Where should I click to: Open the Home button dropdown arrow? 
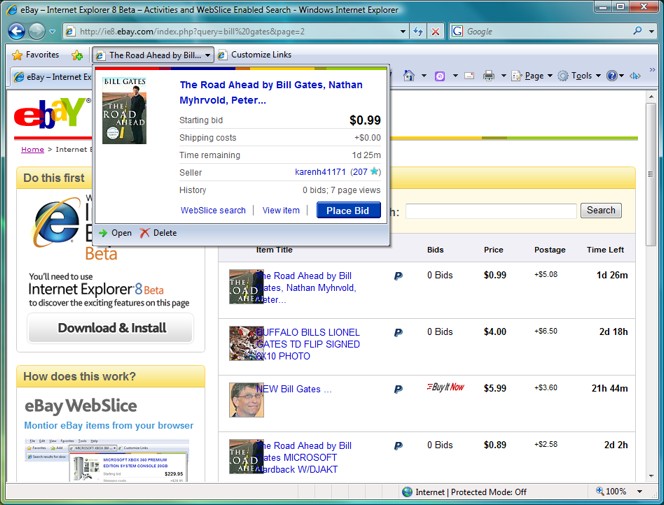click(x=424, y=76)
